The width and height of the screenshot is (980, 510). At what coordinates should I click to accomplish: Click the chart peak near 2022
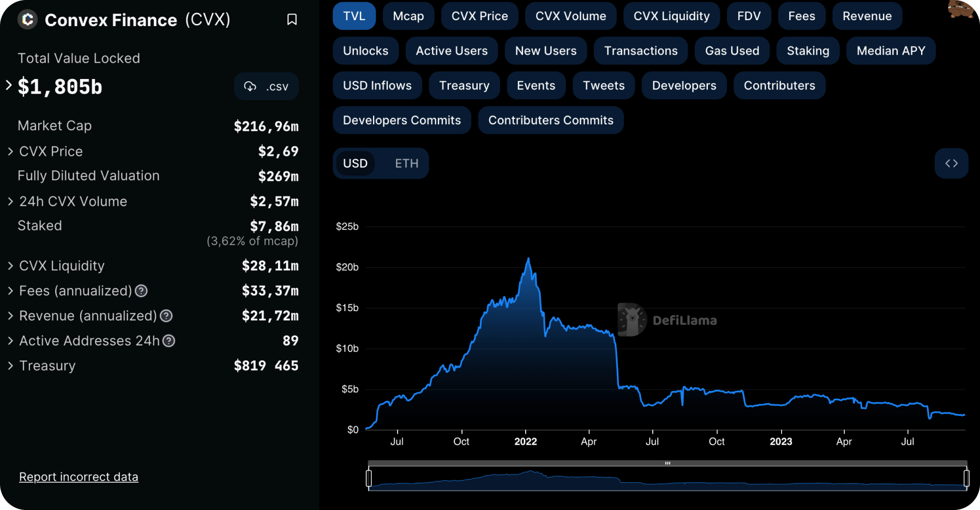point(528,259)
